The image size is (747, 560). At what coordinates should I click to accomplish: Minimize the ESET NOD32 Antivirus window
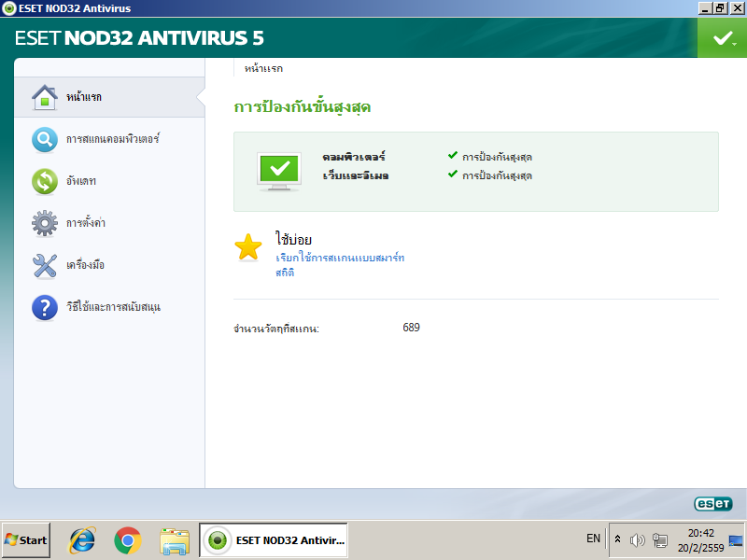(705, 8)
